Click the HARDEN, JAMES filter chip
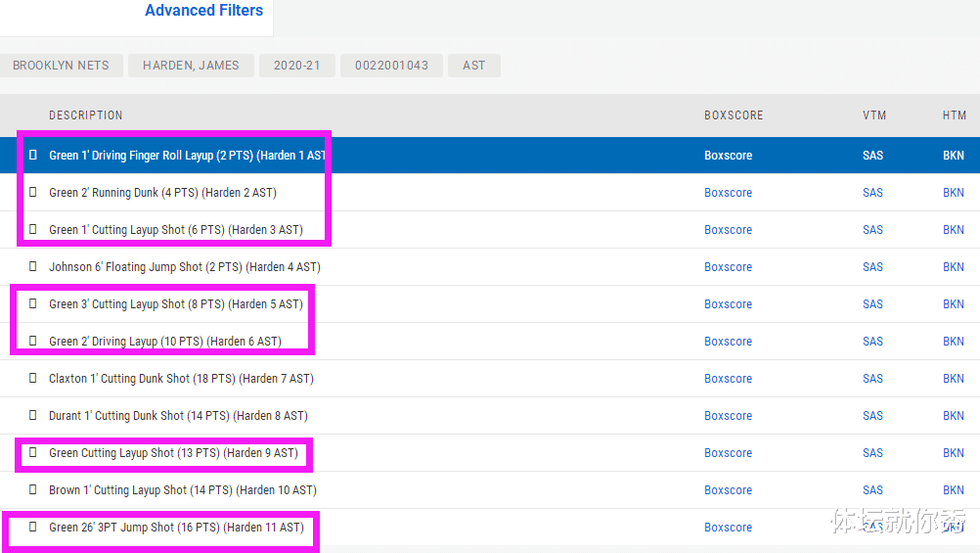Image resolution: width=980 pixels, height=553 pixels. coord(191,66)
